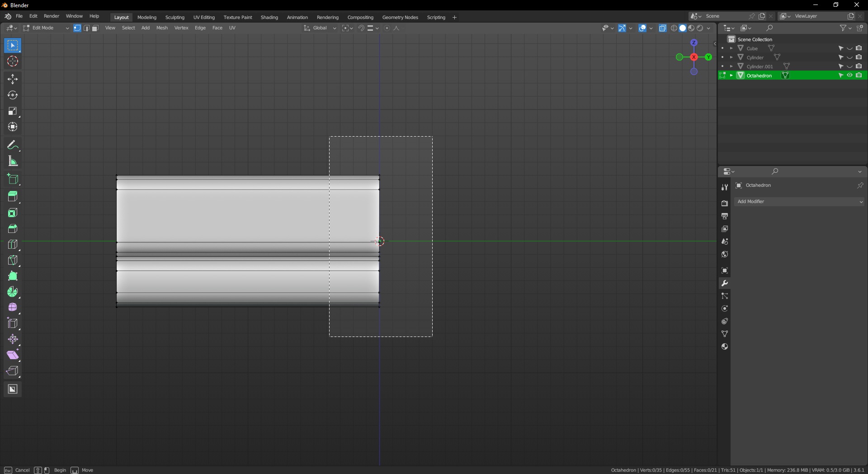Image resolution: width=868 pixels, height=474 pixels.
Task: Click the red X axis gizmo ball
Action: (693, 57)
